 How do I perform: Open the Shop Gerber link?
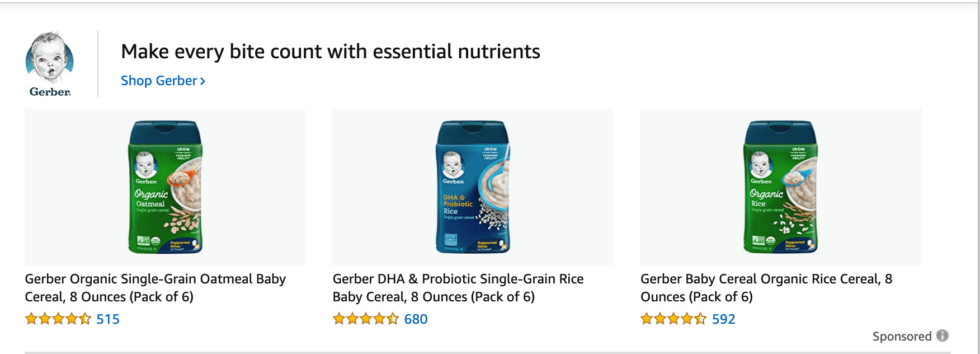(159, 81)
